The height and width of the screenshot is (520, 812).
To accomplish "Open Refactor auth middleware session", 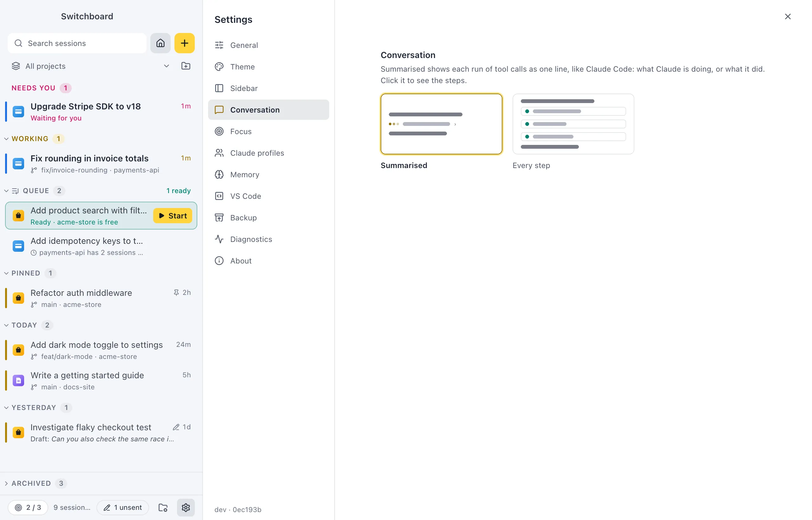I will (101, 298).
